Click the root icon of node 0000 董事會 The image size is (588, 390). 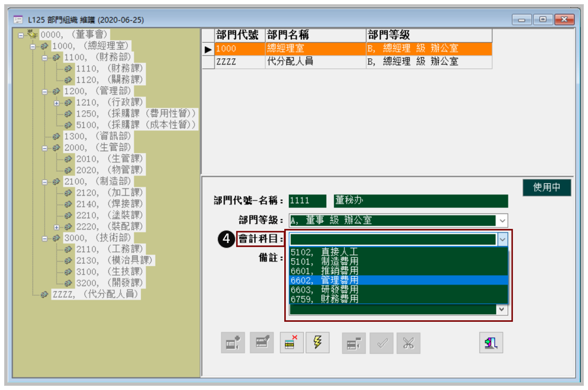tap(33, 34)
